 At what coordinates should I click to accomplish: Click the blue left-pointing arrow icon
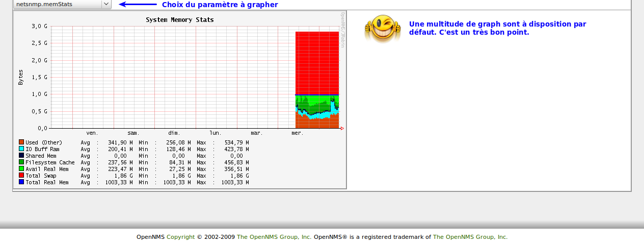click(x=138, y=5)
